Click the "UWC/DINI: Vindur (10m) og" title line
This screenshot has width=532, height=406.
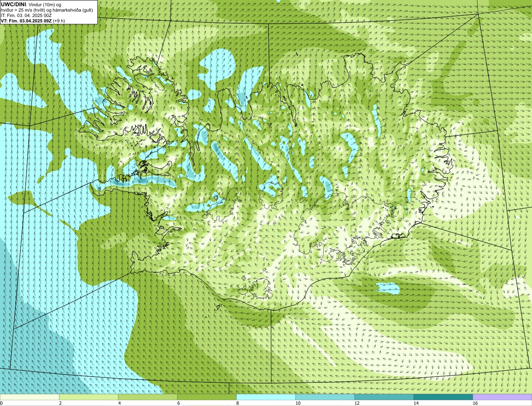pos(31,4)
